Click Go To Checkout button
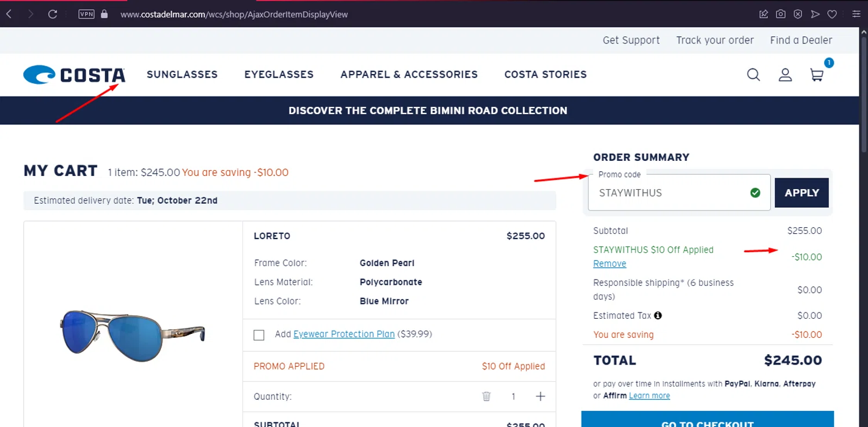The height and width of the screenshot is (427, 868). tap(708, 419)
